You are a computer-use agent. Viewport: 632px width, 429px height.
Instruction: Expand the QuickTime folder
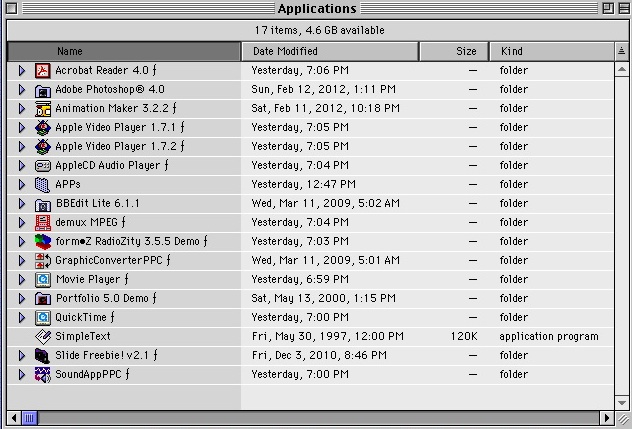(22, 318)
